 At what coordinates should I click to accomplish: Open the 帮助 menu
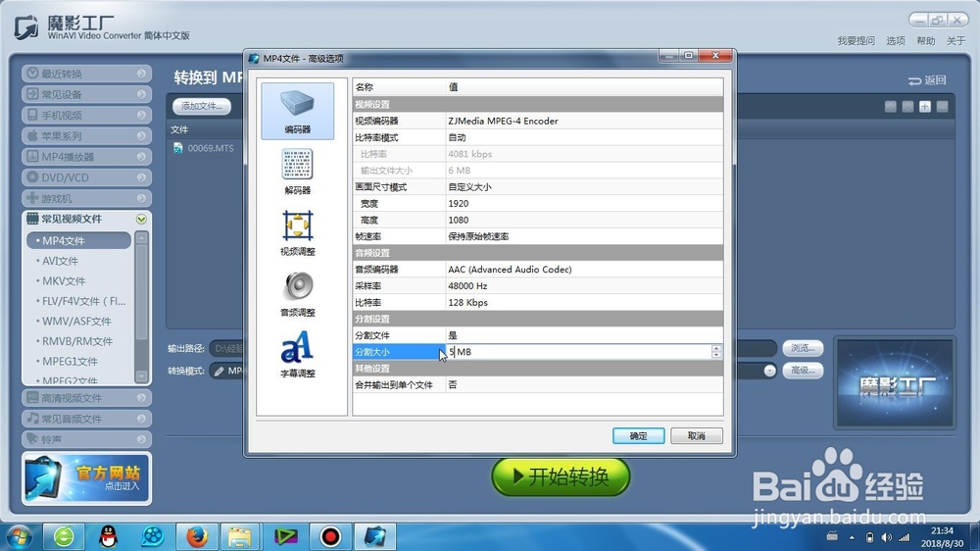coord(926,40)
